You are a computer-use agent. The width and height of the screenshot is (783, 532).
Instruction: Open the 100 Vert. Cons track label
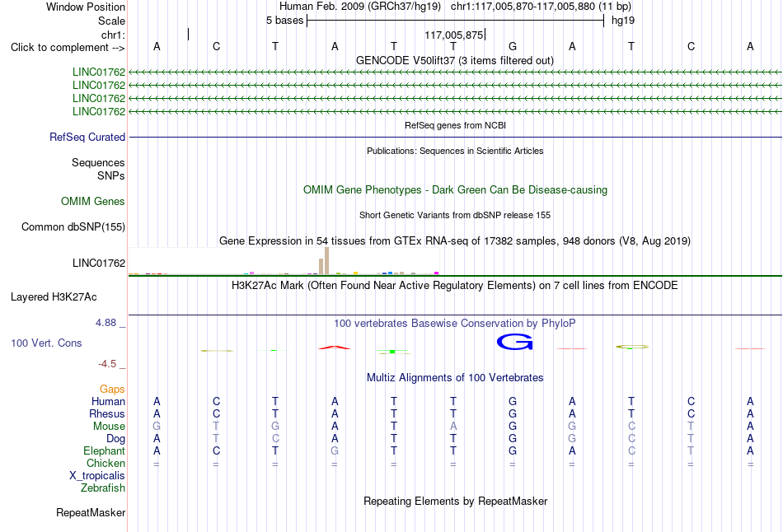[x=46, y=343]
